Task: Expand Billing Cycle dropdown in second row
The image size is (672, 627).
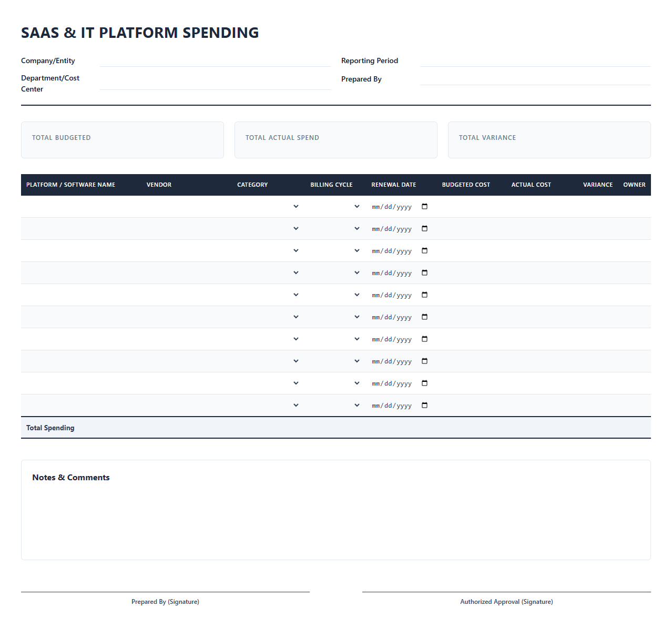Action: click(335, 229)
